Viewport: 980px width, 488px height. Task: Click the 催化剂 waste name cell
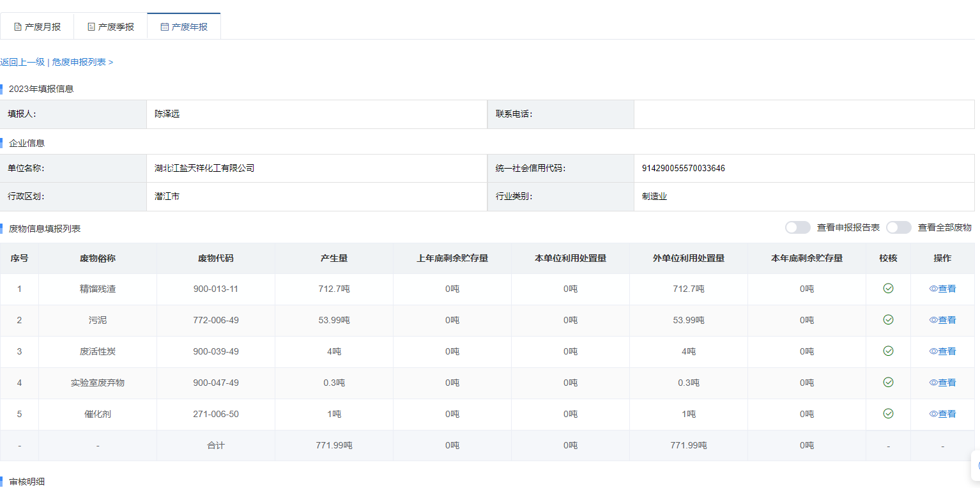pos(98,414)
